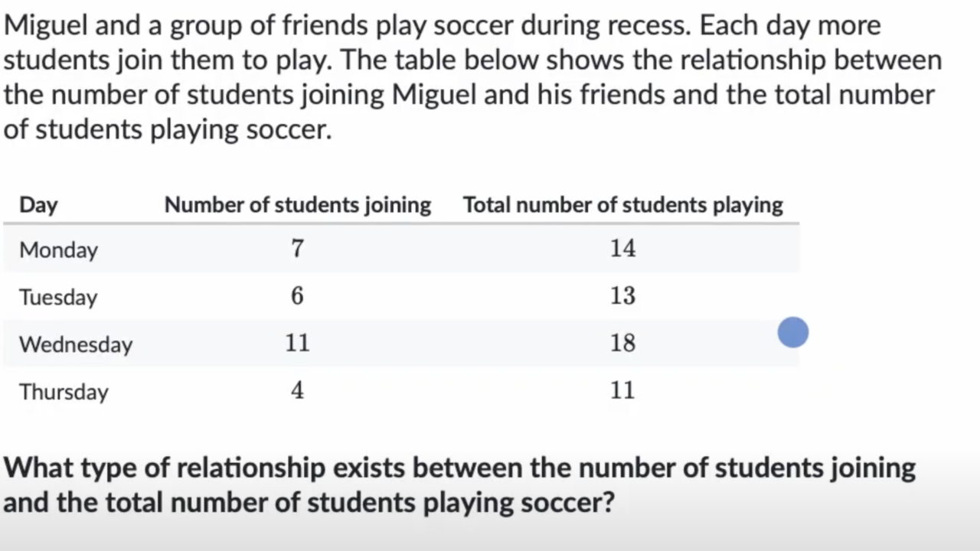Click the opening line "Miguel and a group of friends"
This screenshot has width=980, height=551.
442,26
